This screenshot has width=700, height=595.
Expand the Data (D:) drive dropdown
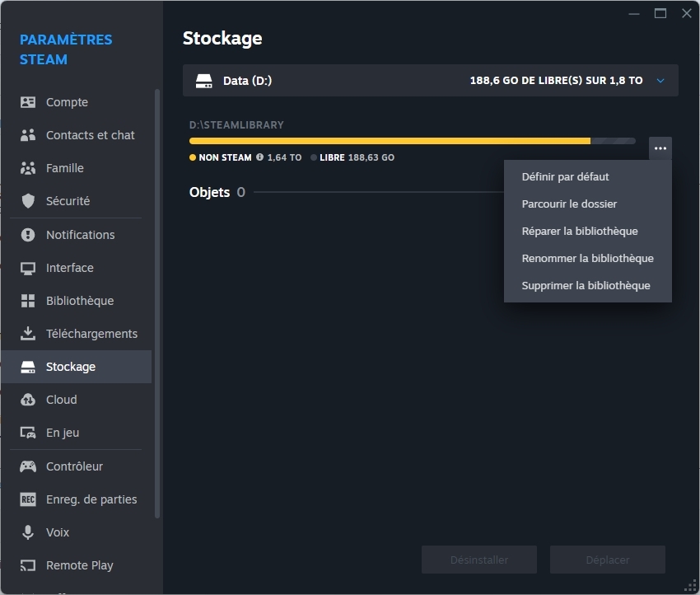[660, 81]
